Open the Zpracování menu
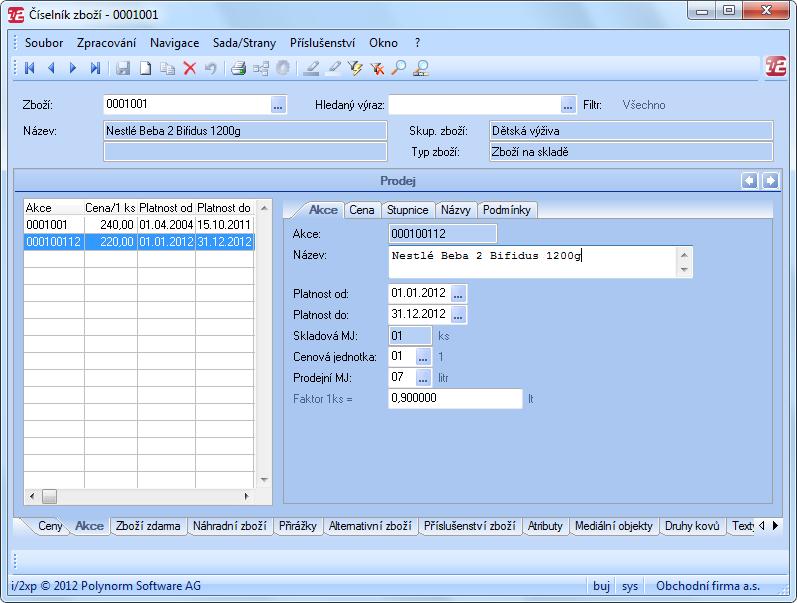Image resolution: width=797 pixels, height=603 pixels. [x=106, y=43]
